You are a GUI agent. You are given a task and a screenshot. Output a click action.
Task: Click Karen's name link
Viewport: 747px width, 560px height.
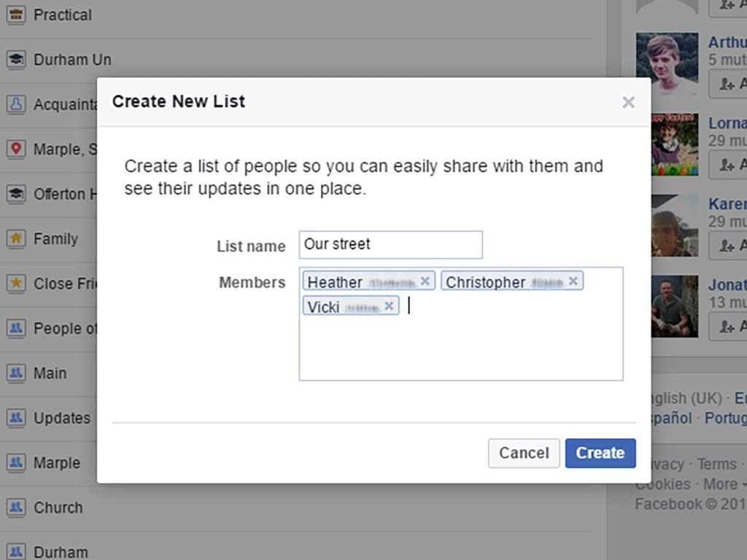[x=727, y=204]
